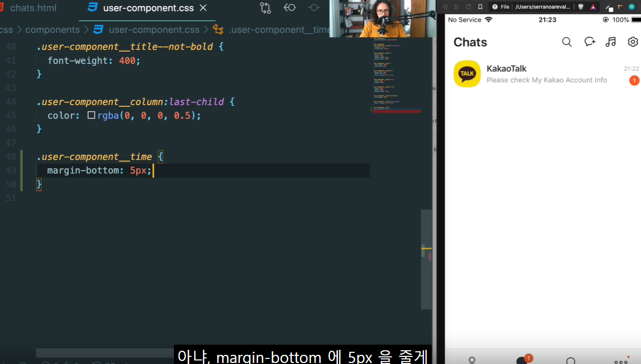Select the user-component.css editor tab
The width and height of the screenshot is (641, 364).
point(148,8)
